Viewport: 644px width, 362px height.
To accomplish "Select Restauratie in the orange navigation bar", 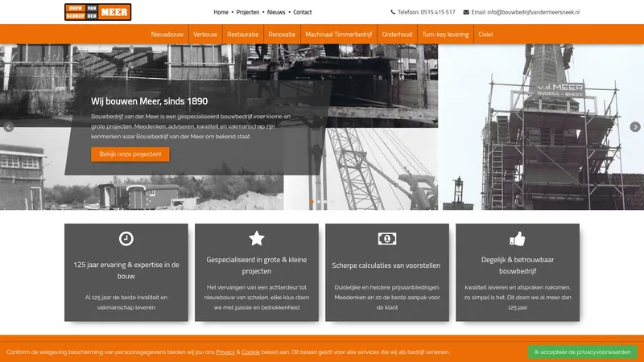I will [x=243, y=35].
